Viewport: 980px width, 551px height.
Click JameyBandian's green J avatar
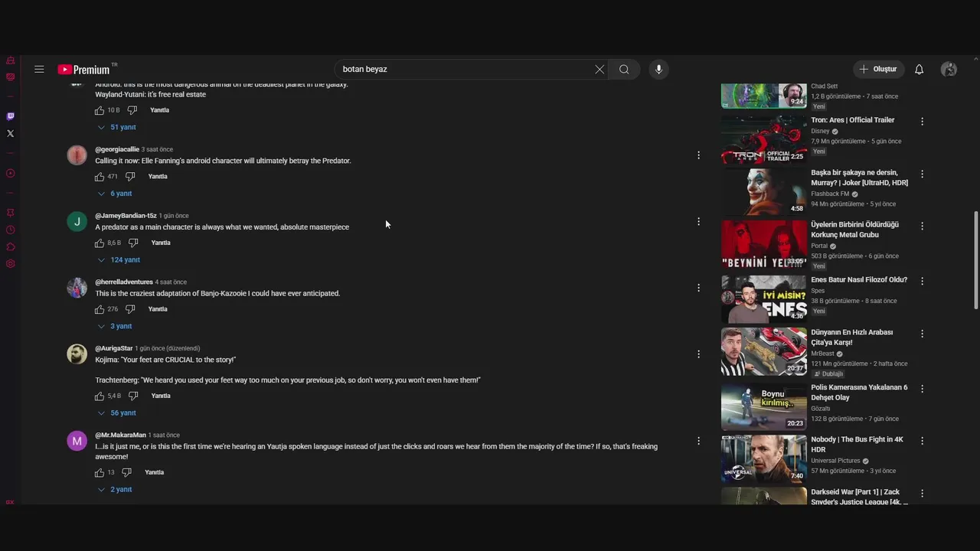point(77,222)
